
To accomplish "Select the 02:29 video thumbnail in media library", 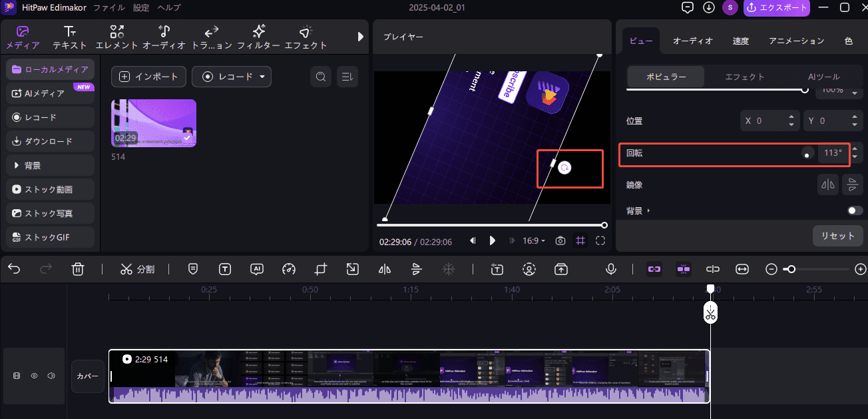I will 154,123.
